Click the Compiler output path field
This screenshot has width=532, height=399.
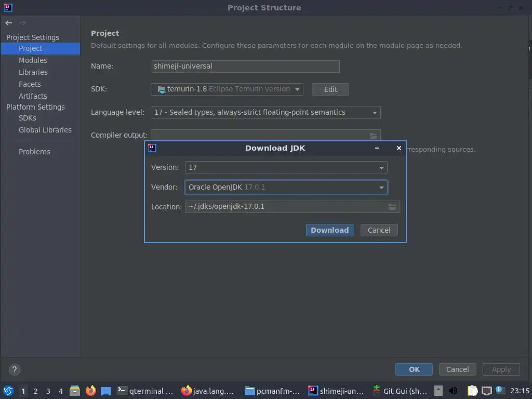click(259, 135)
